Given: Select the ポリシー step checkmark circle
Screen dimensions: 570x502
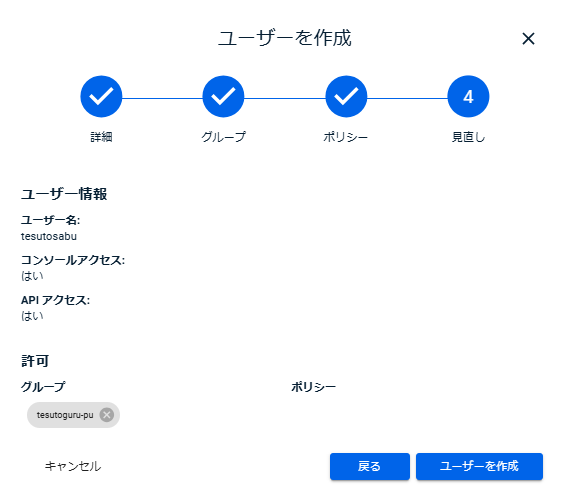Looking at the screenshot, I should pos(346,96).
